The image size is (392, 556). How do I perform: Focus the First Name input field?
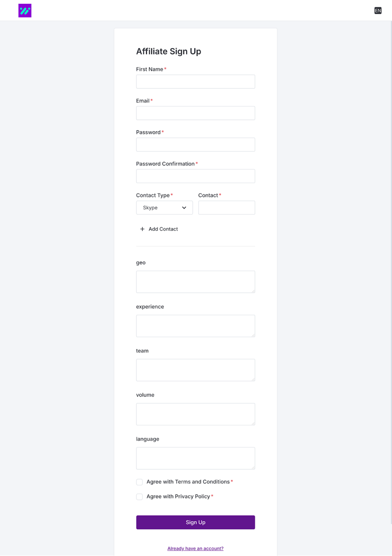(x=195, y=82)
